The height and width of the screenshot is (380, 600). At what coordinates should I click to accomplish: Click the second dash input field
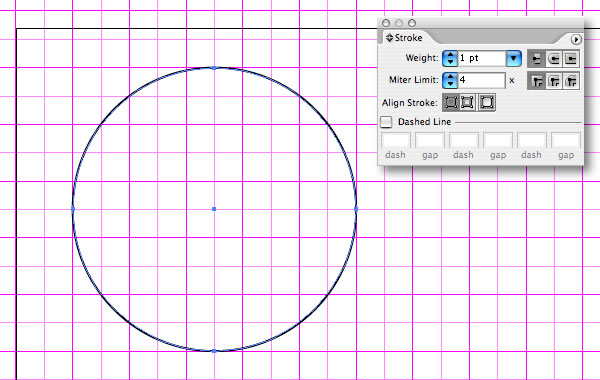(x=464, y=140)
